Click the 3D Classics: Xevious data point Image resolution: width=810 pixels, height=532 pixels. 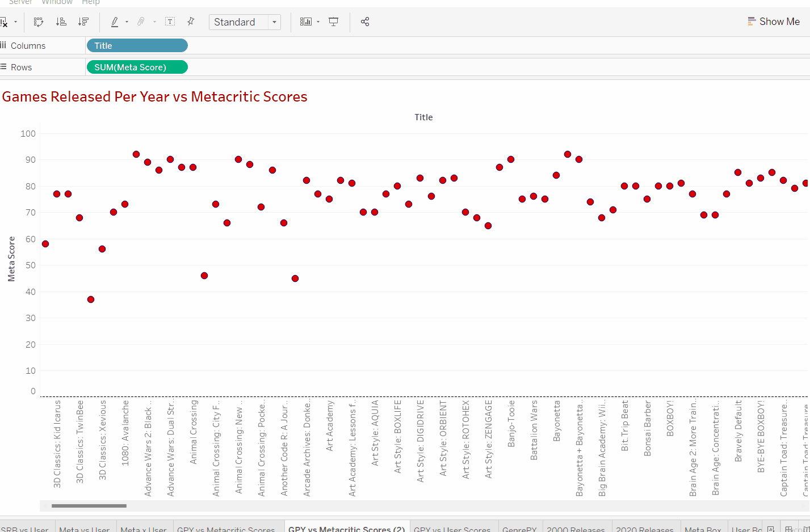[x=102, y=249]
